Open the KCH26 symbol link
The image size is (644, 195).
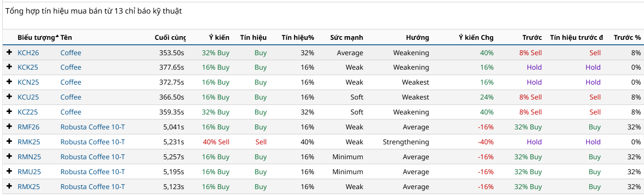[x=28, y=53]
